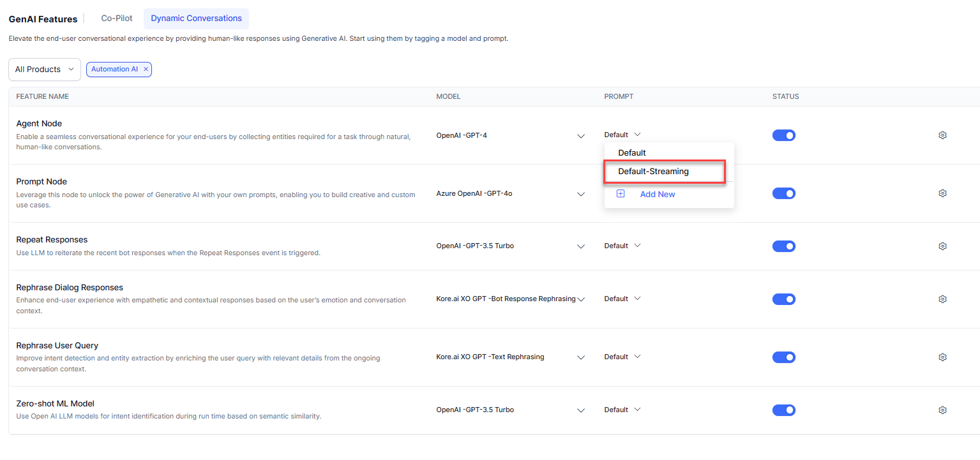Open Rephrase Dialog Responses settings gear
The image size is (980, 460).
pos(942,299)
